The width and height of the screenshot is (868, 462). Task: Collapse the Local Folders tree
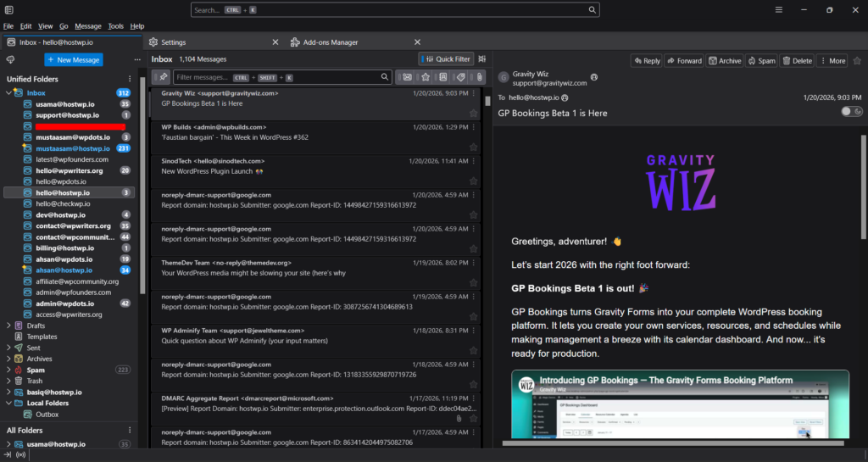point(8,403)
